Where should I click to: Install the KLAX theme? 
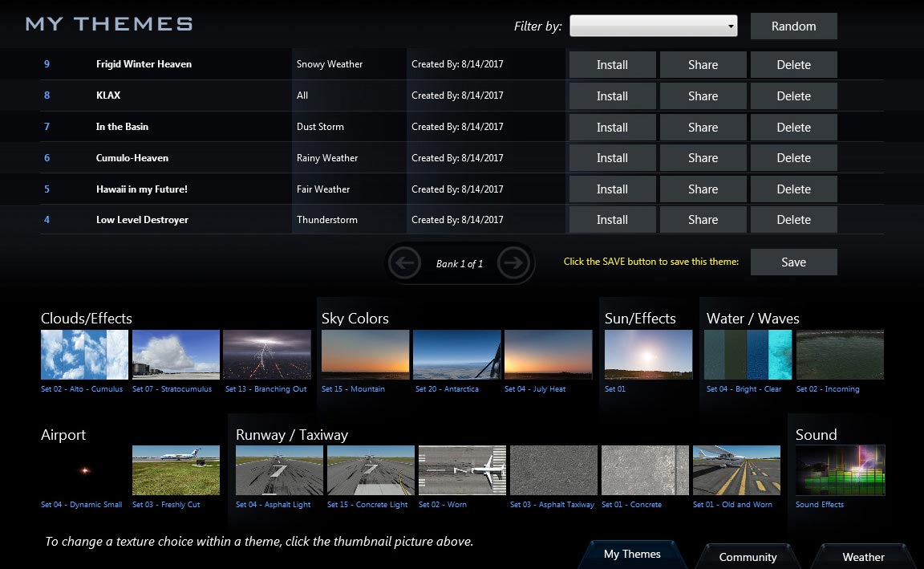[612, 96]
